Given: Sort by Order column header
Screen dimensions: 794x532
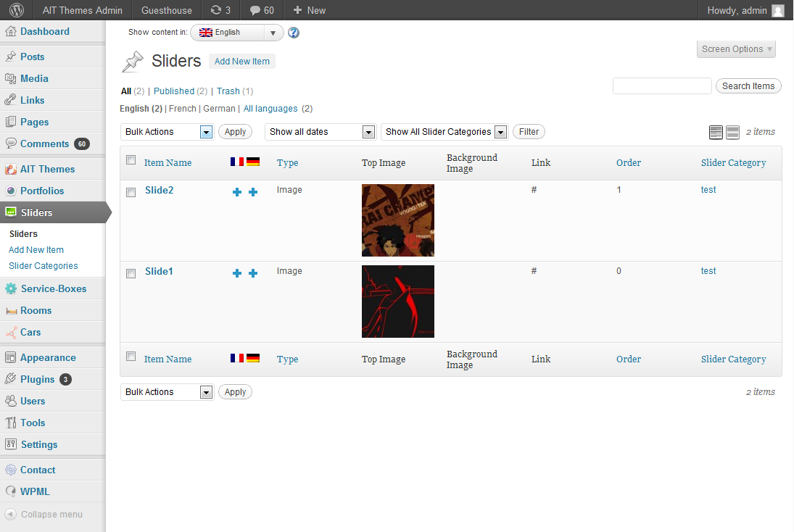Looking at the screenshot, I should tap(629, 162).
